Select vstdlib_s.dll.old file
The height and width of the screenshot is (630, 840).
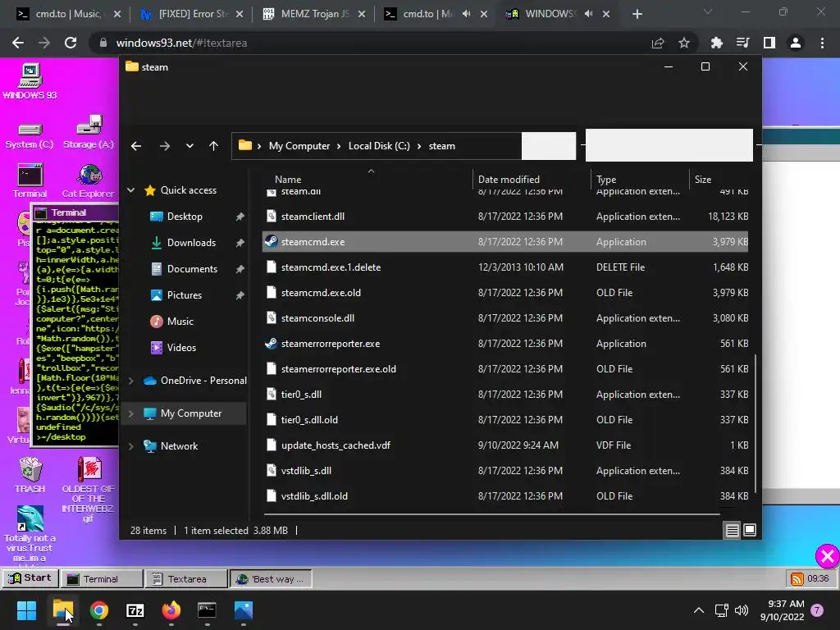click(x=505, y=496)
